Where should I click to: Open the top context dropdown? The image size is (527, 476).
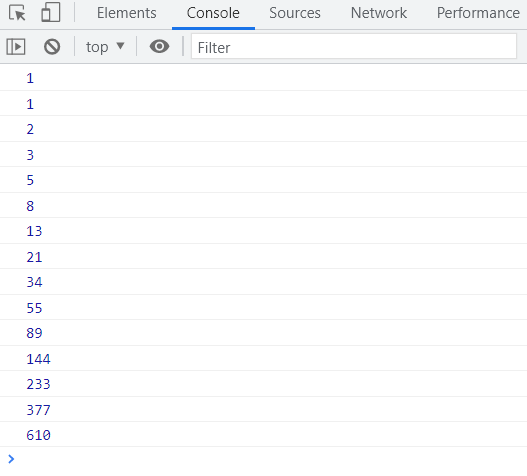point(105,47)
